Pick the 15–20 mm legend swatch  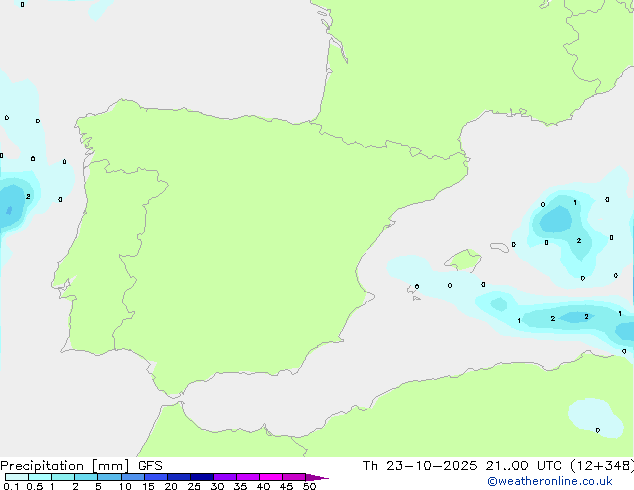coord(156,477)
